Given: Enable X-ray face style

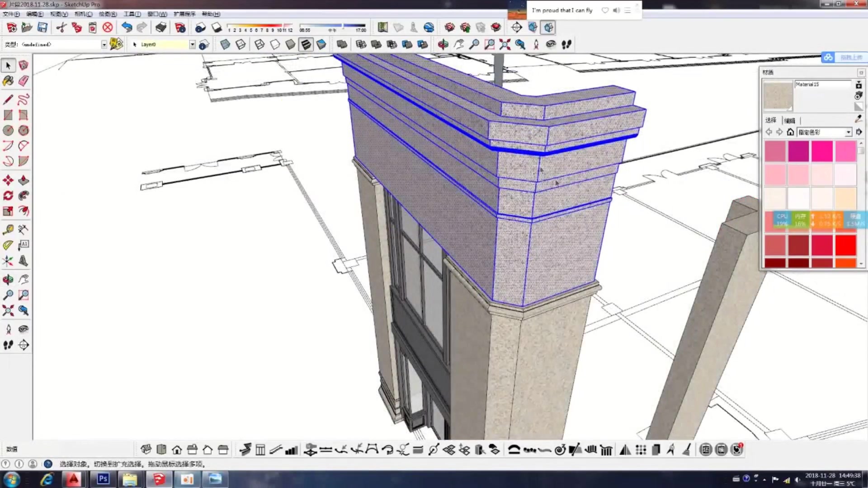Looking at the screenshot, I should click(x=225, y=44).
